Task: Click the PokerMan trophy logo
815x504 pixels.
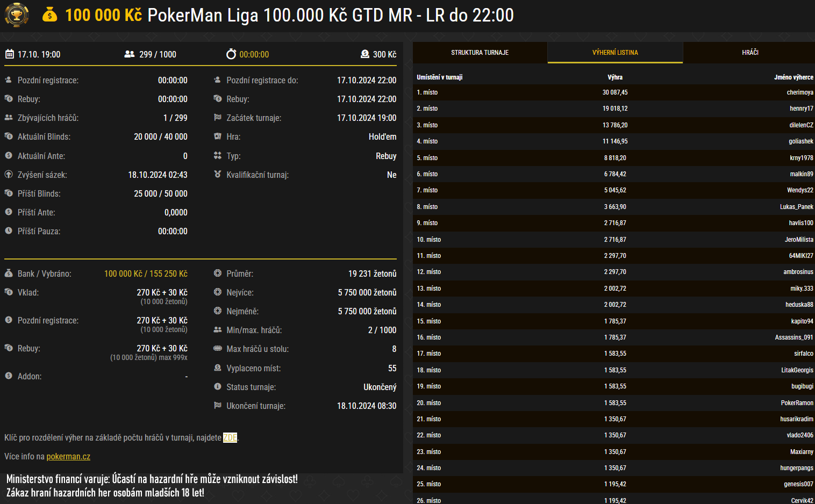Action: (17, 15)
